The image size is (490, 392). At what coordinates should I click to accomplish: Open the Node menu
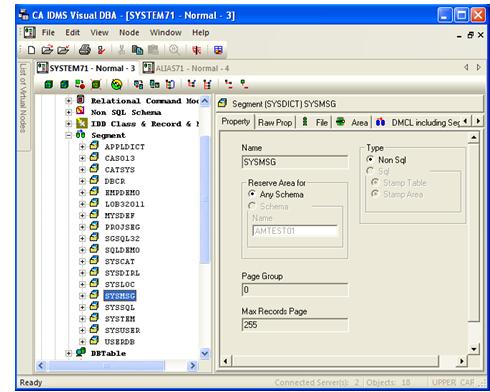tap(129, 33)
